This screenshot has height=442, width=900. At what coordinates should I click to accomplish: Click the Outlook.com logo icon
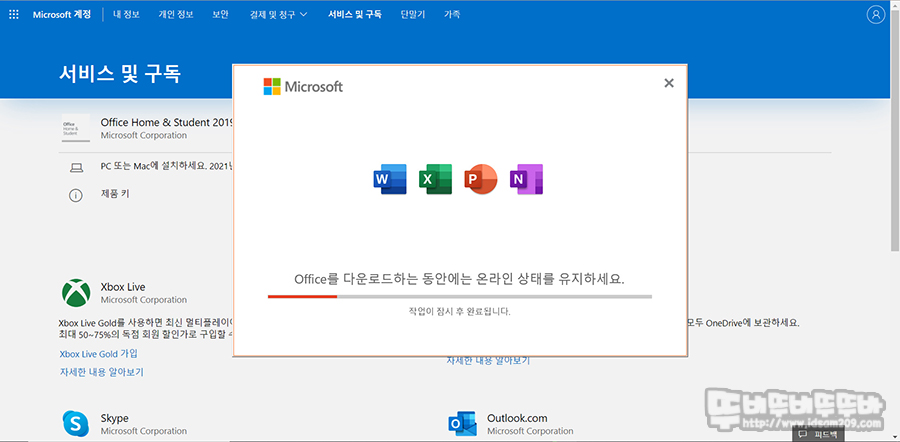pyautogui.click(x=463, y=424)
